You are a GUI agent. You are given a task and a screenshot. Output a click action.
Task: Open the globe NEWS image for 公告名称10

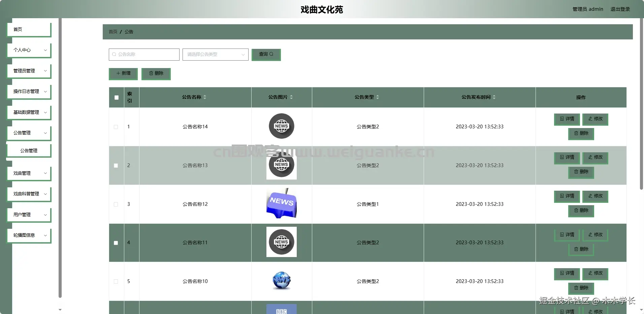(282, 281)
